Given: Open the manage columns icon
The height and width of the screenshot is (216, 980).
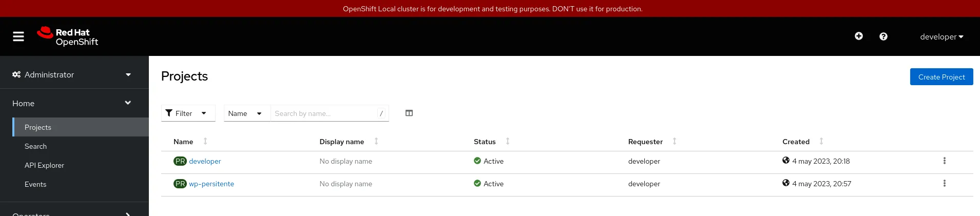Looking at the screenshot, I should pos(409,113).
